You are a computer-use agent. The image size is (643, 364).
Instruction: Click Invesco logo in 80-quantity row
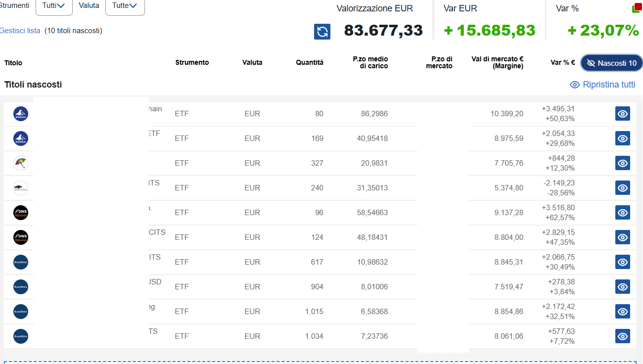(x=21, y=114)
